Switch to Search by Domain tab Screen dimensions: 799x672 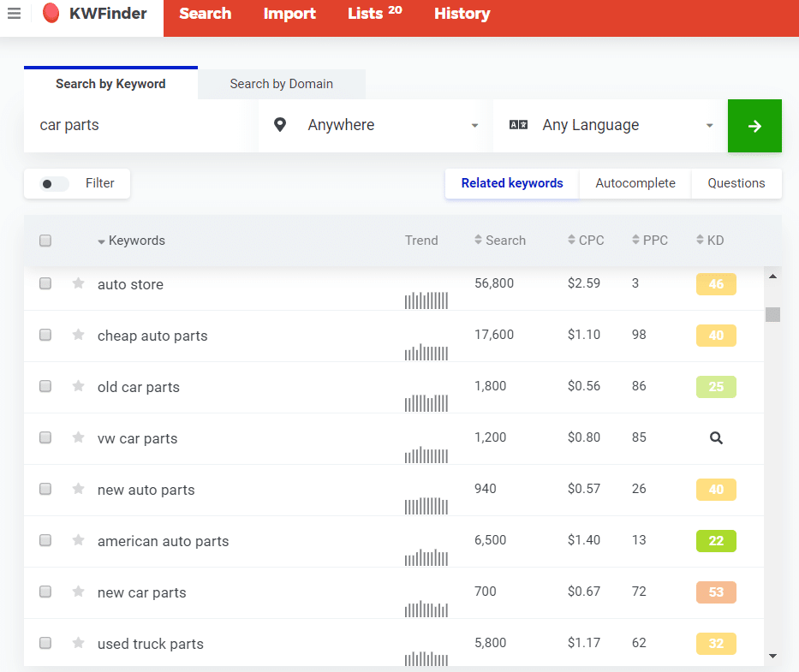pyautogui.click(x=281, y=84)
